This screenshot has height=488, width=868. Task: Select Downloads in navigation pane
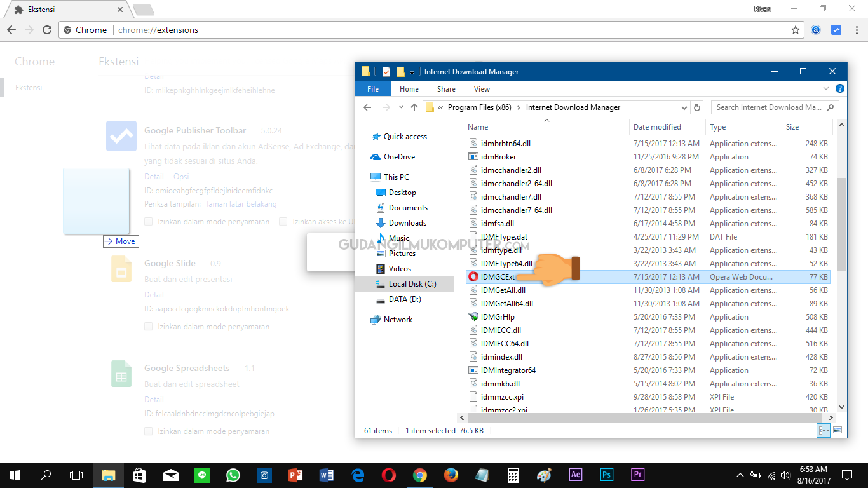point(407,223)
